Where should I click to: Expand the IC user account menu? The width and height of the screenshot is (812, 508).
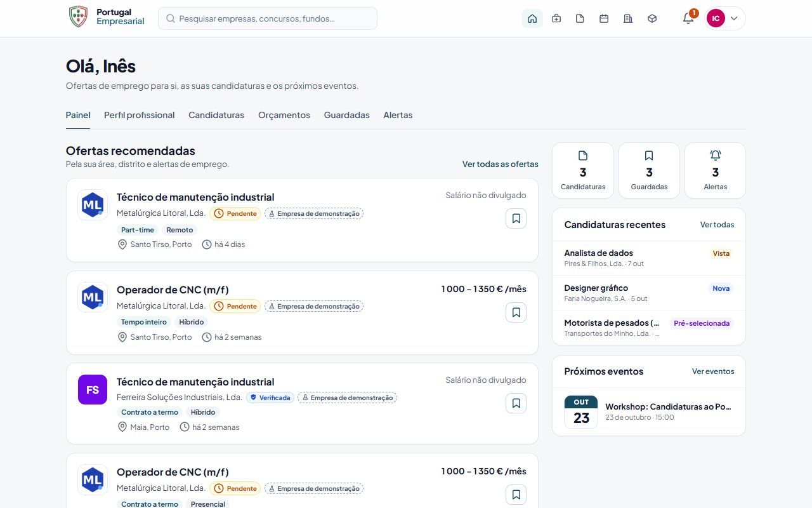pyautogui.click(x=725, y=18)
